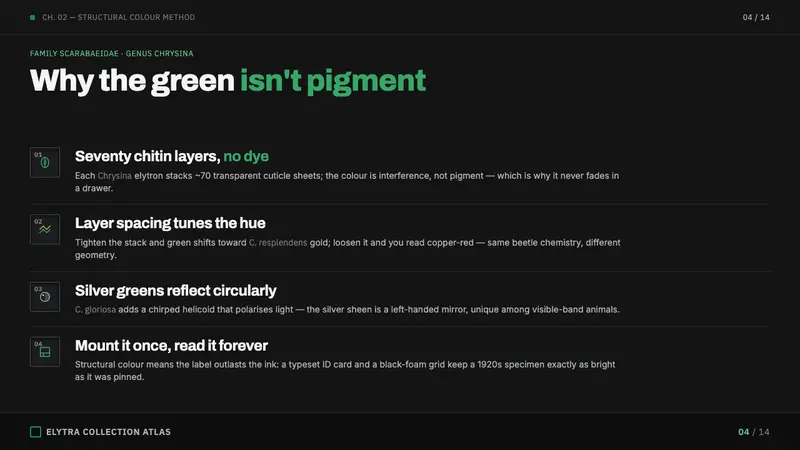This screenshot has height=450, width=800.
Task: Click the paragraph beginning 'Structural colour means the label'
Action: point(345,370)
